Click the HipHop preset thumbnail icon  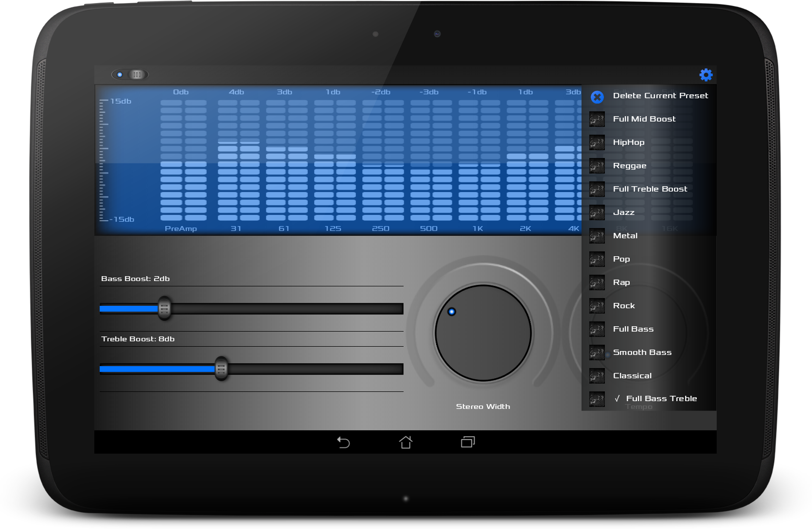click(597, 142)
